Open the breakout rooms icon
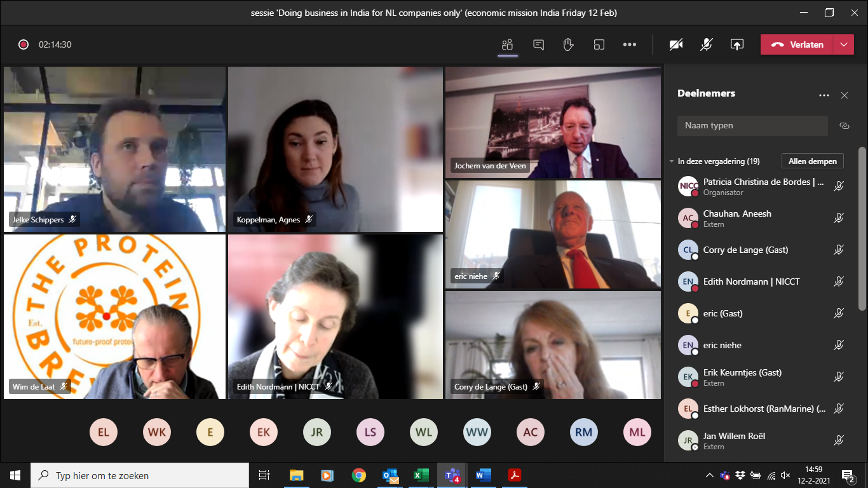Viewport: 868px width, 488px height. click(599, 44)
